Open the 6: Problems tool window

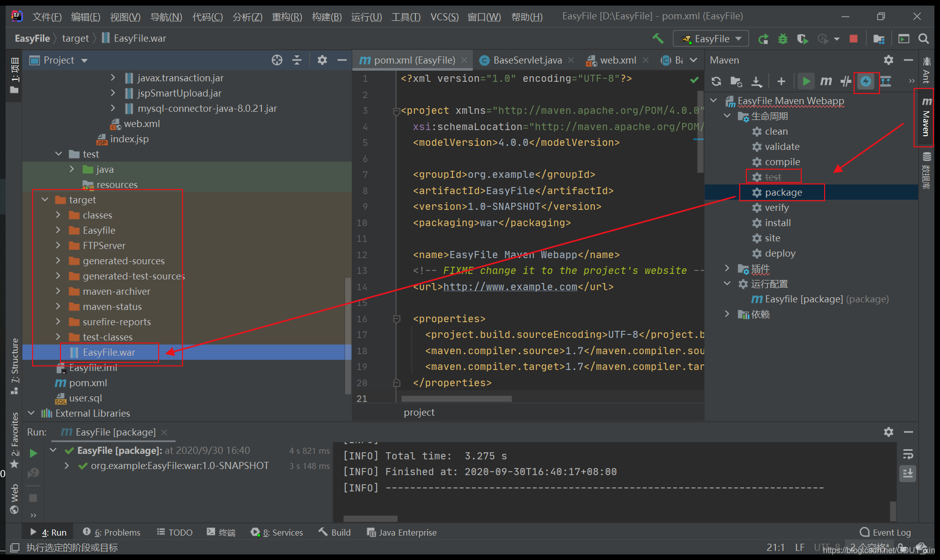[x=111, y=532]
